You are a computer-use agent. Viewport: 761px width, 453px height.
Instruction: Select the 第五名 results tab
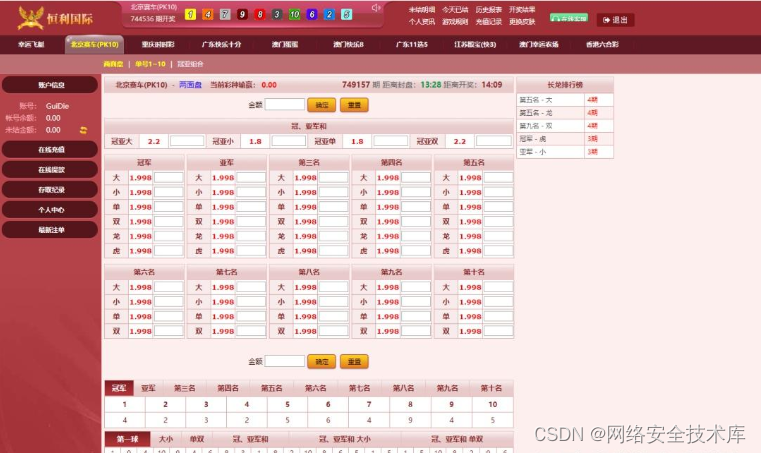point(271,388)
